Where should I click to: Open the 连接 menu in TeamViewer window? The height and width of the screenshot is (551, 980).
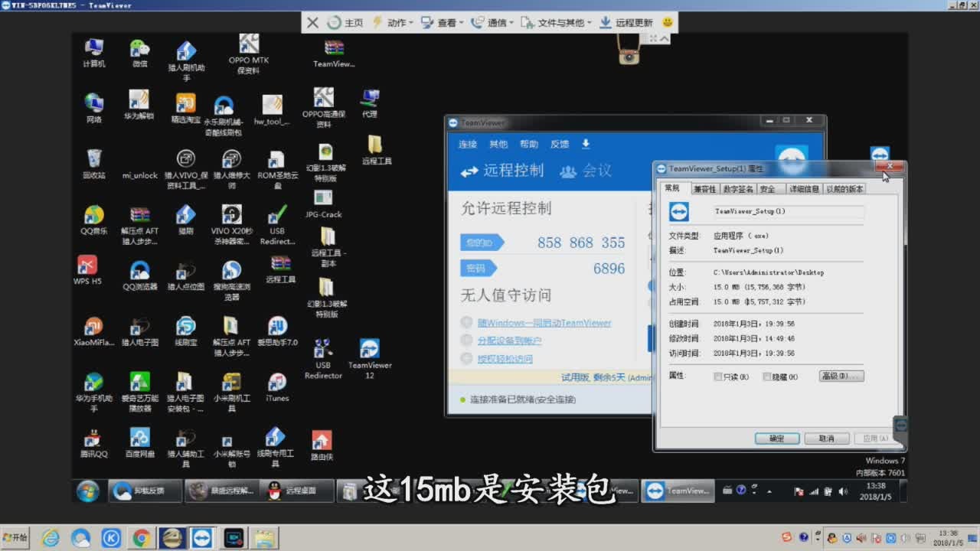pos(468,144)
